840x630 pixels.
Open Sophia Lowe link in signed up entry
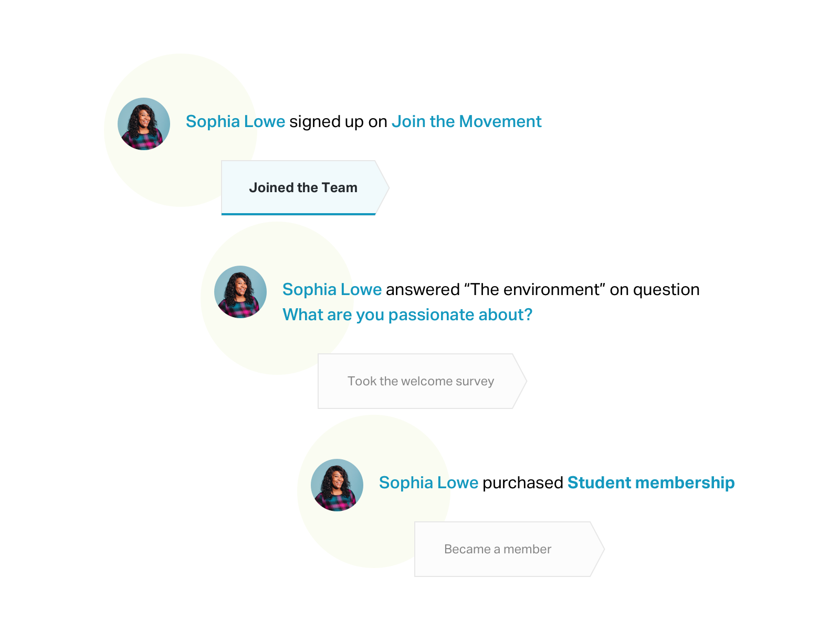(x=235, y=121)
